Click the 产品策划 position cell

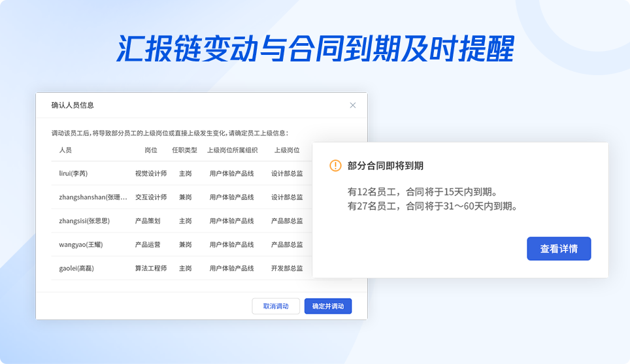148,221
